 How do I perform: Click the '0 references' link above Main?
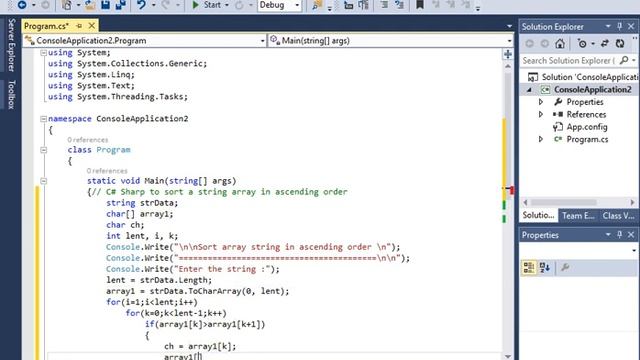tap(107, 171)
